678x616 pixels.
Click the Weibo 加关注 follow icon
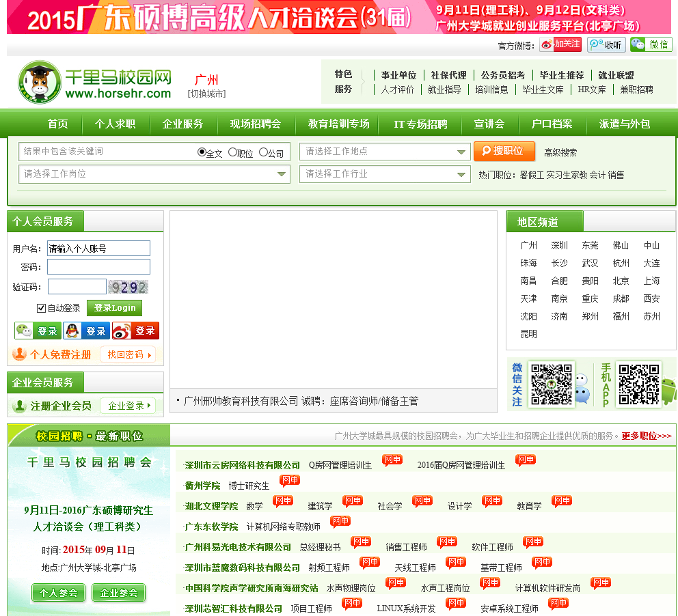tap(560, 44)
